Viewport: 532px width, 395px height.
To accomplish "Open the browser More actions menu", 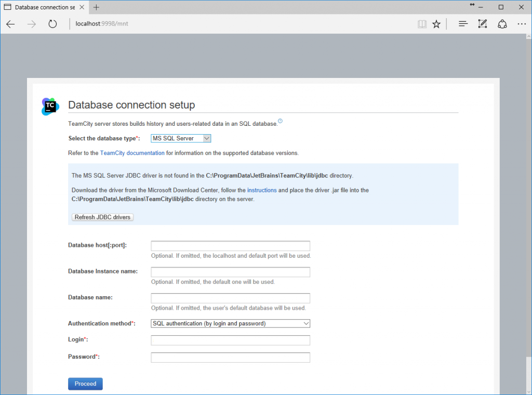I will [522, 24].
